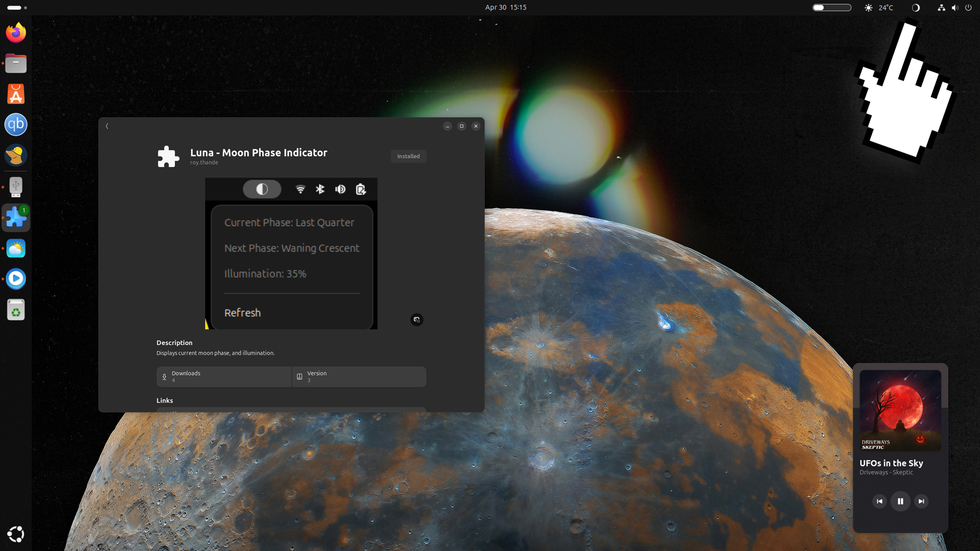This screenshot has height=551, width=980.
Task: Launch Mullvad VPN from the dock
Action: tap(16, 155)
